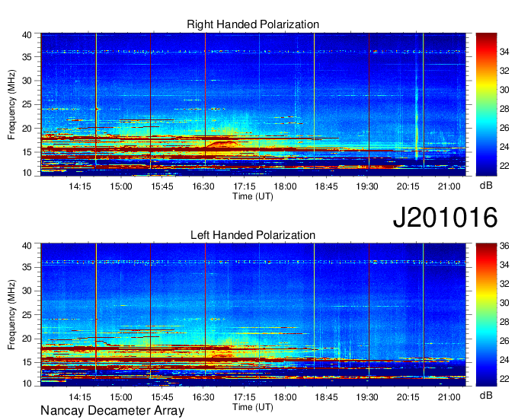Click the 18:00 time tick under the Right Handed plot
The height and width of the screenshot is (420, 518).
click(285, 186)
